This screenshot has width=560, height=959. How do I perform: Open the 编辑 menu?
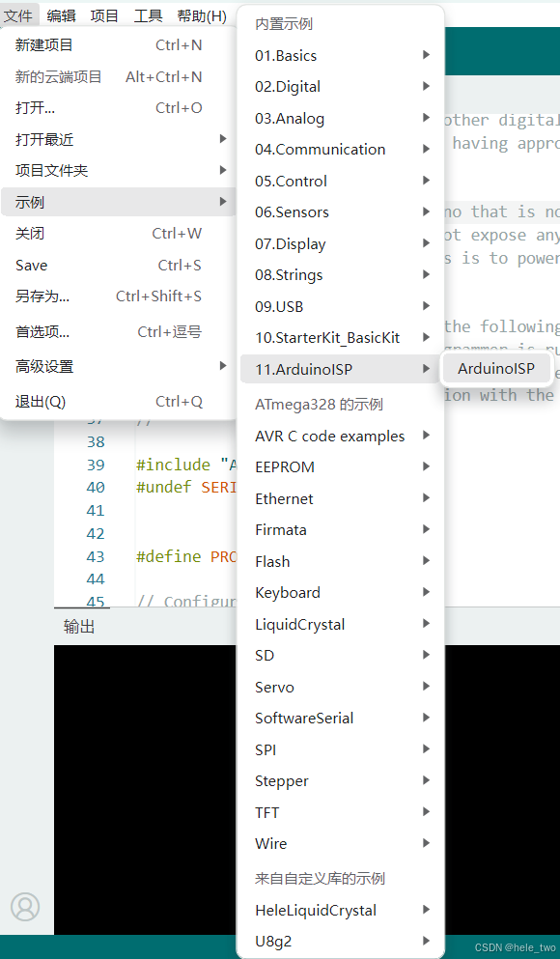[x=61, y=15]
